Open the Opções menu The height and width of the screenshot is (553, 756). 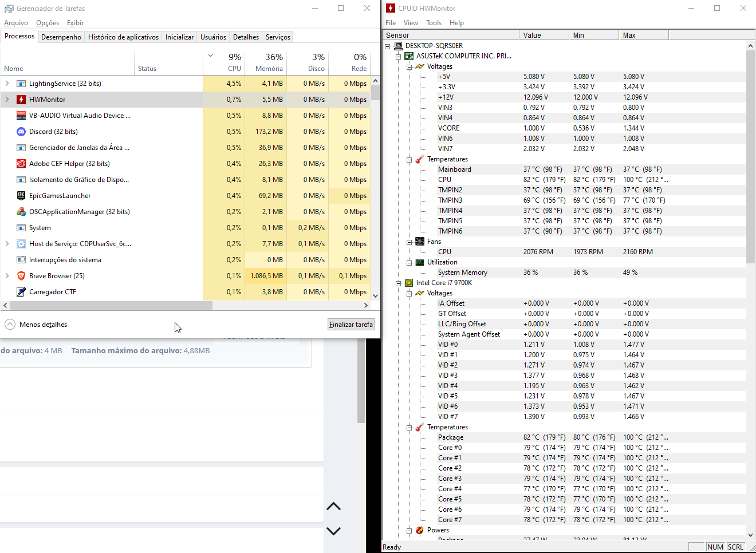[48, 23]
